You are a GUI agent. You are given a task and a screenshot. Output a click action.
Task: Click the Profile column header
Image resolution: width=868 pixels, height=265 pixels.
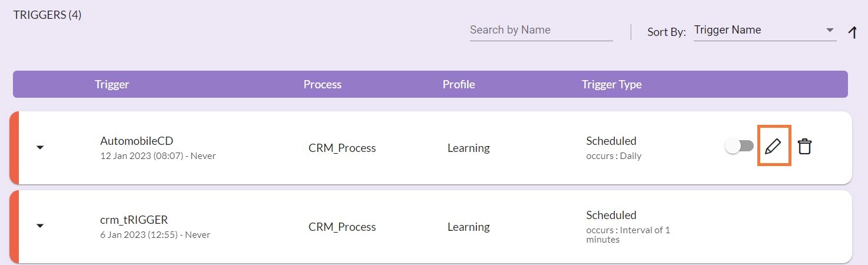click(458, 84)
